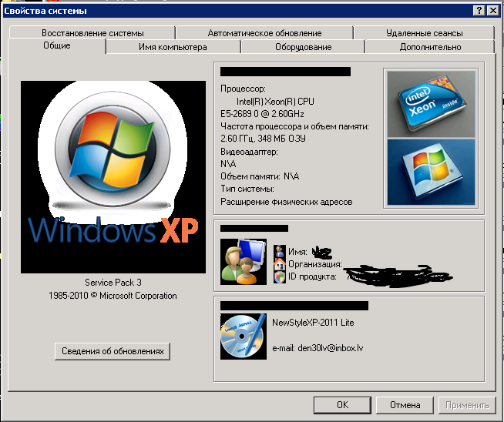Viewport: 504px width, 422px height.
Task: Click the title bar help question mark
Action: [x=479, y=11]
